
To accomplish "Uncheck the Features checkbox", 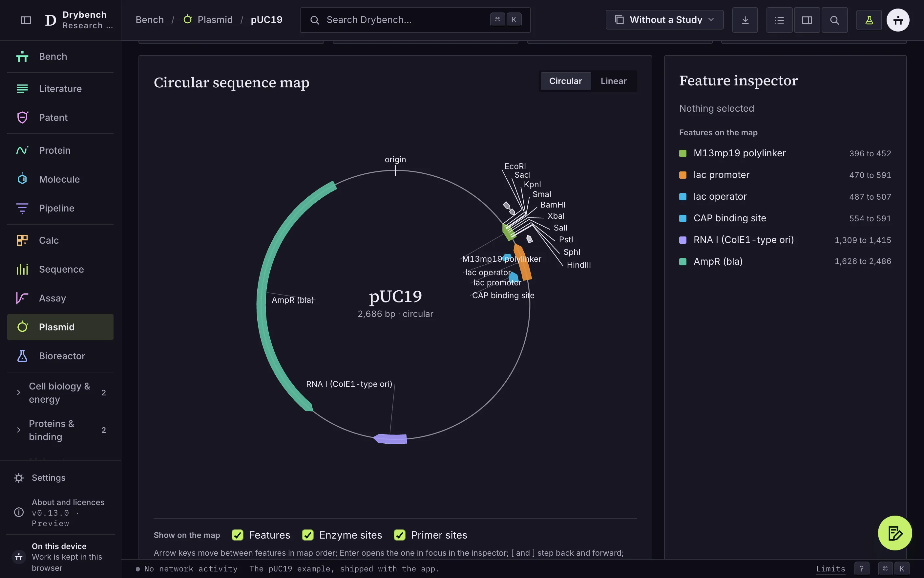I will (x=238, y=535).
